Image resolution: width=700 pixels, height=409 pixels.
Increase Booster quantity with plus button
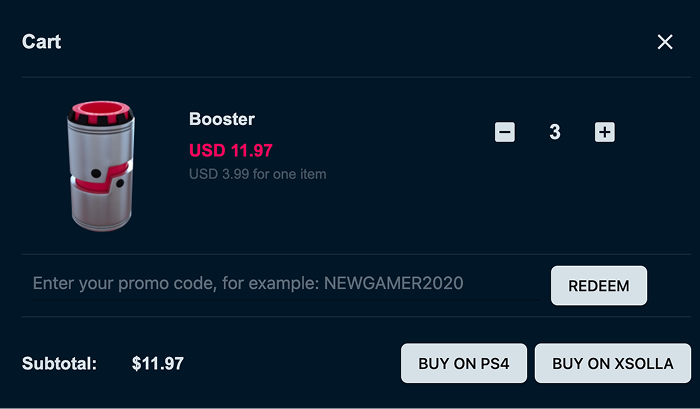pos(604,132)
